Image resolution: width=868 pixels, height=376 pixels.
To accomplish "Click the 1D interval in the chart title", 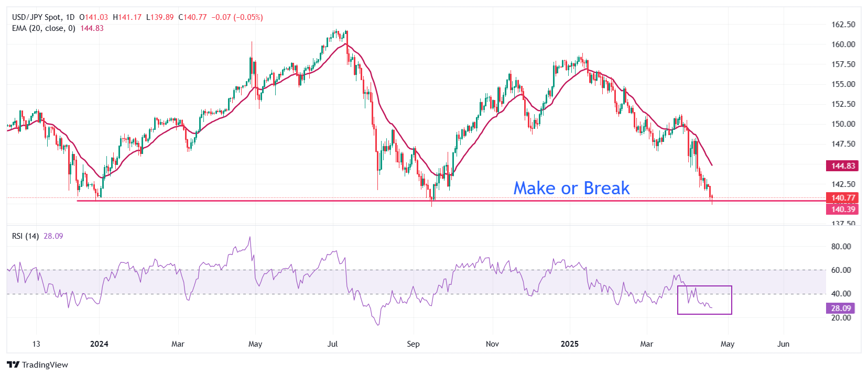I will point(70,17).
